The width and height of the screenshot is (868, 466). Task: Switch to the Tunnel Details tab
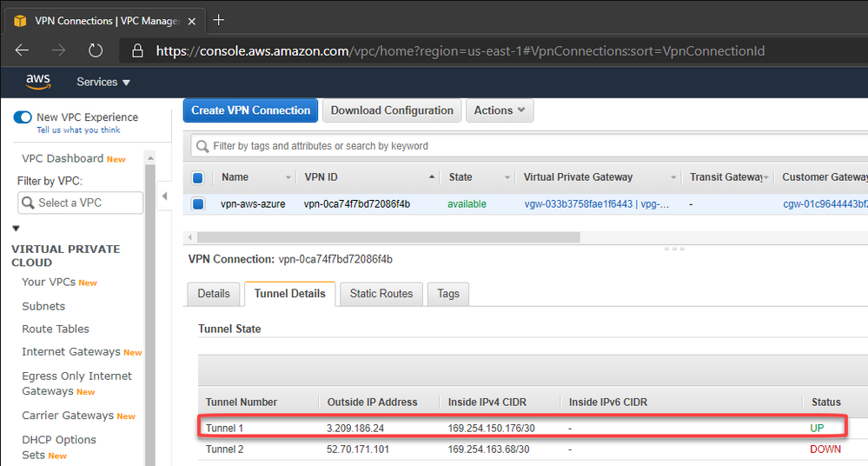[289, 294]
